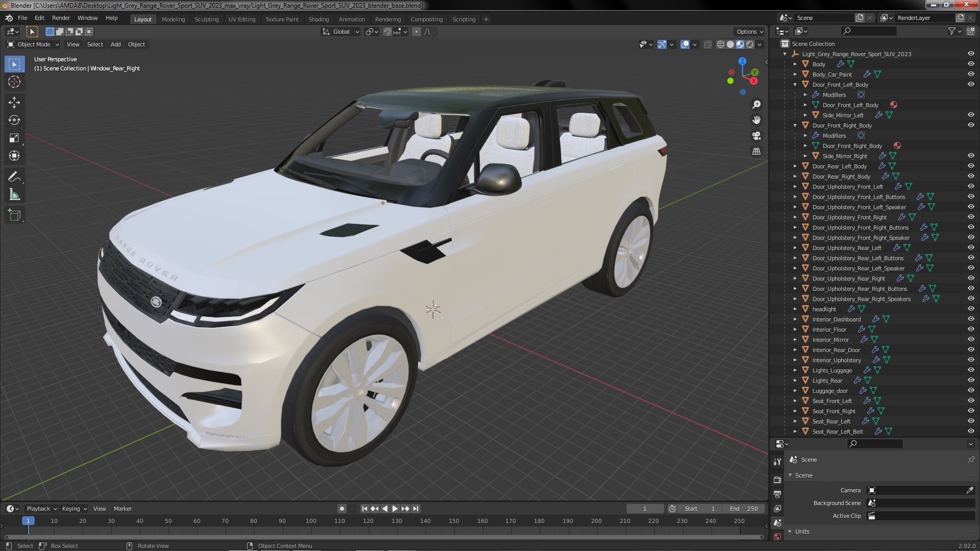This screenshot has height=551, width=980.
Task: Open Global transform orientation dropdown
Action: [x=341, y=32]
